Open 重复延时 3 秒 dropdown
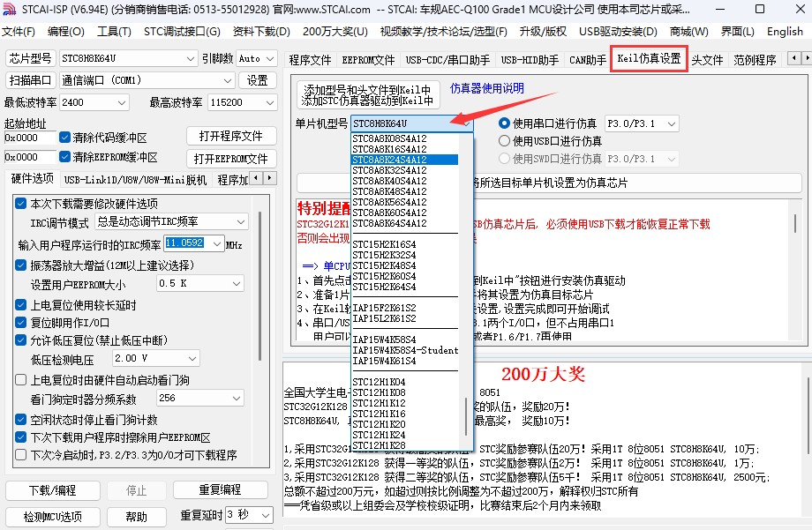The width and height of the screenshot is (812, 530). click(249, 514)
